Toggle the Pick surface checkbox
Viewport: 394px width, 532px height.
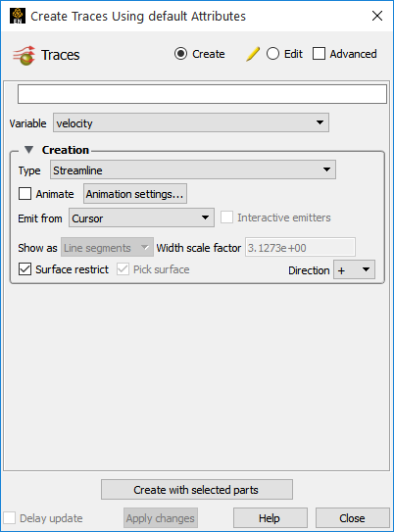[x=123, y=269]
